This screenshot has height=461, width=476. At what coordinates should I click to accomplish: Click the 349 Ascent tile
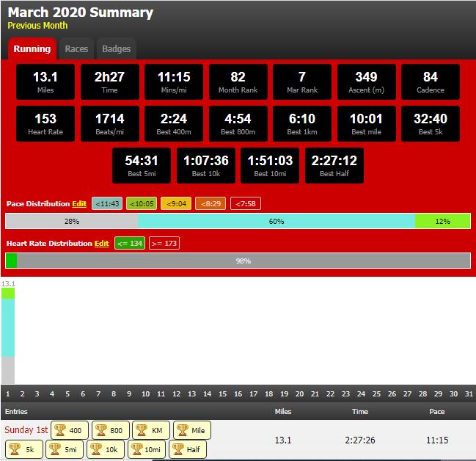[367, 81]
